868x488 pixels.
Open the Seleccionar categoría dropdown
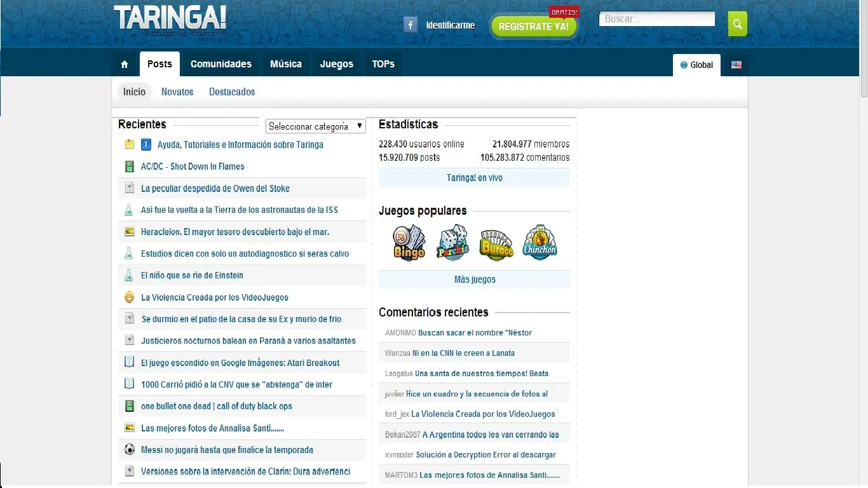(x=316, y=126)
